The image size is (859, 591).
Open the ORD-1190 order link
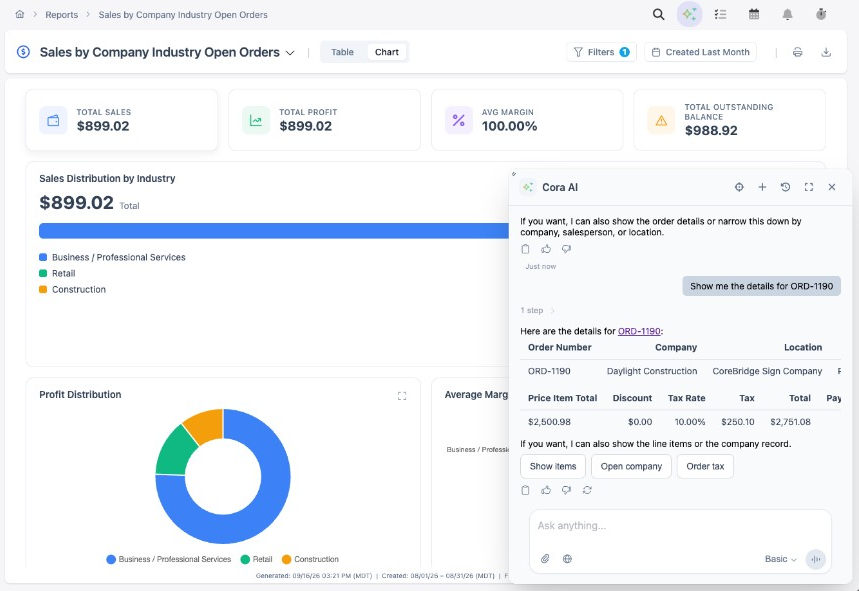[639, 331]
